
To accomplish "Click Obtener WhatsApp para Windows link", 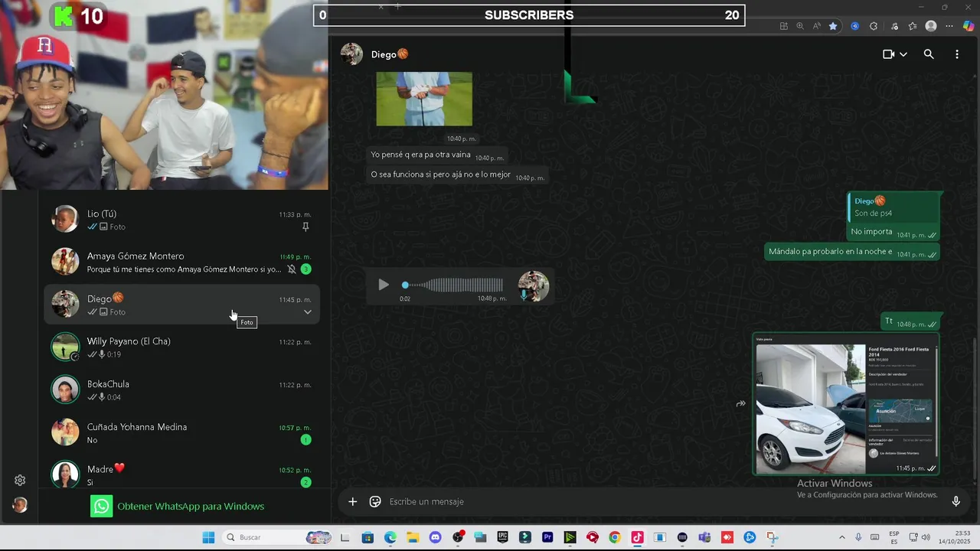I will tap(191, 507).
